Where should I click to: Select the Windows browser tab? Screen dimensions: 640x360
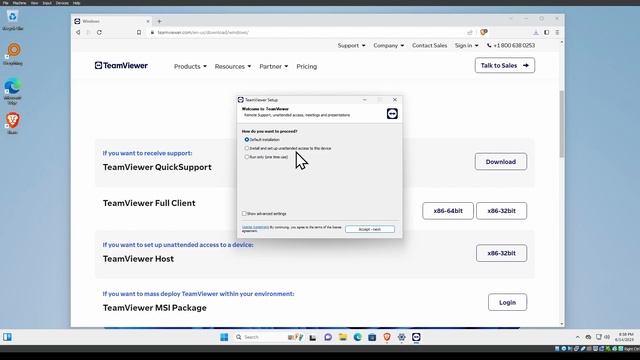tap(110, 21)
